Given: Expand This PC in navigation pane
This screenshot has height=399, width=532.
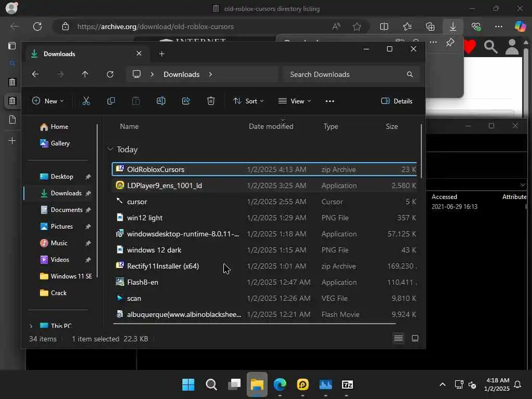Looking at the screenshot, I should pos(31,326).
